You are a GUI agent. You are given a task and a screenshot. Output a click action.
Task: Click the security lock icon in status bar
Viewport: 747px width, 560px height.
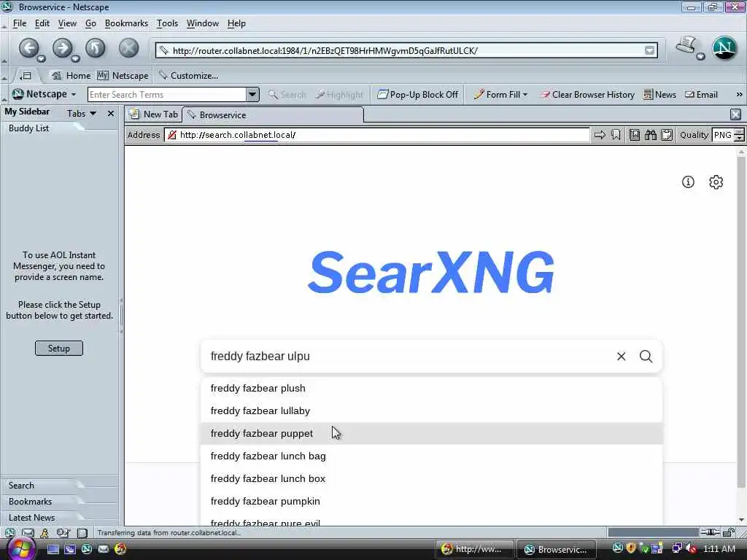(x=729, y=532)
